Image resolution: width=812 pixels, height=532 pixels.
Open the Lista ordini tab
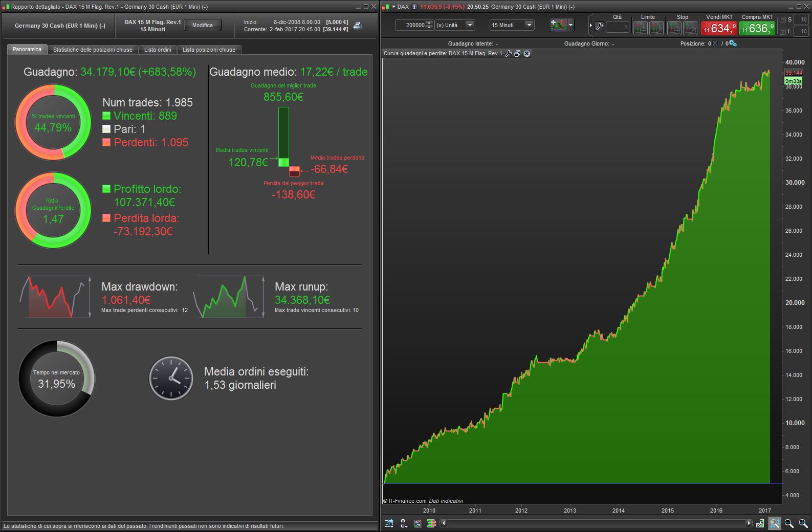point(158,50)
